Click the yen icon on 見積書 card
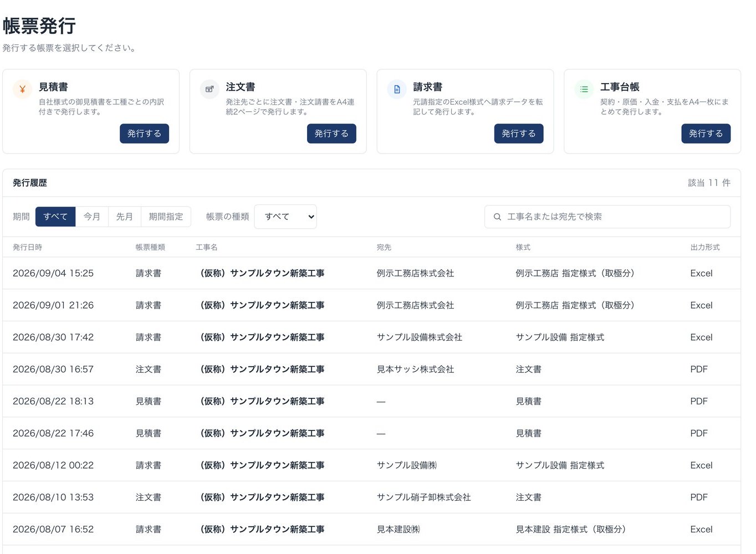The height and width of the screenshot is (554, 756). 23,89
